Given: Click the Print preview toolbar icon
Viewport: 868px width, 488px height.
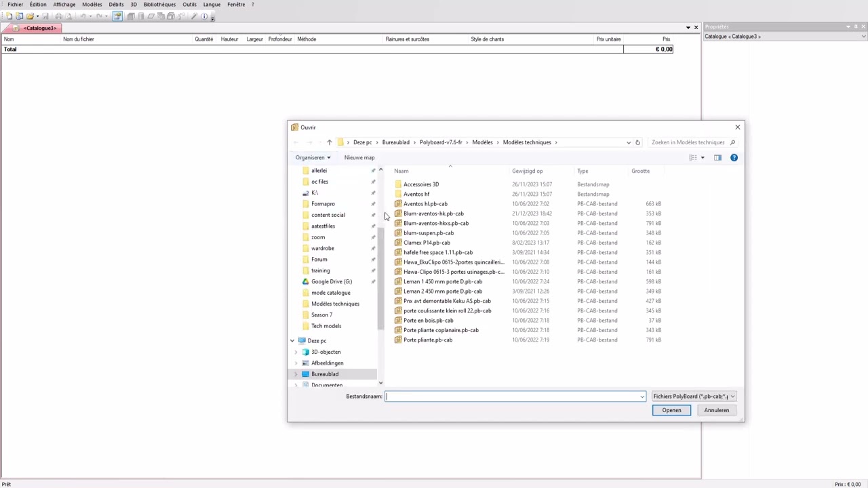Looking at the screenshot, I should [68, 16].
